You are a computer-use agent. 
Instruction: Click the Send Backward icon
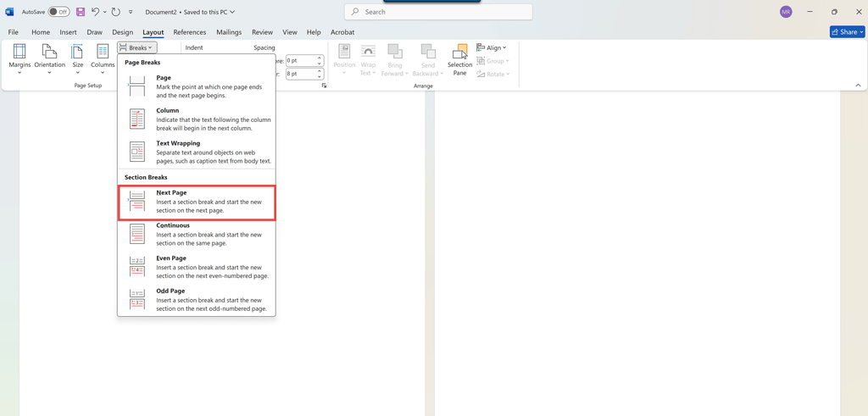428,52
